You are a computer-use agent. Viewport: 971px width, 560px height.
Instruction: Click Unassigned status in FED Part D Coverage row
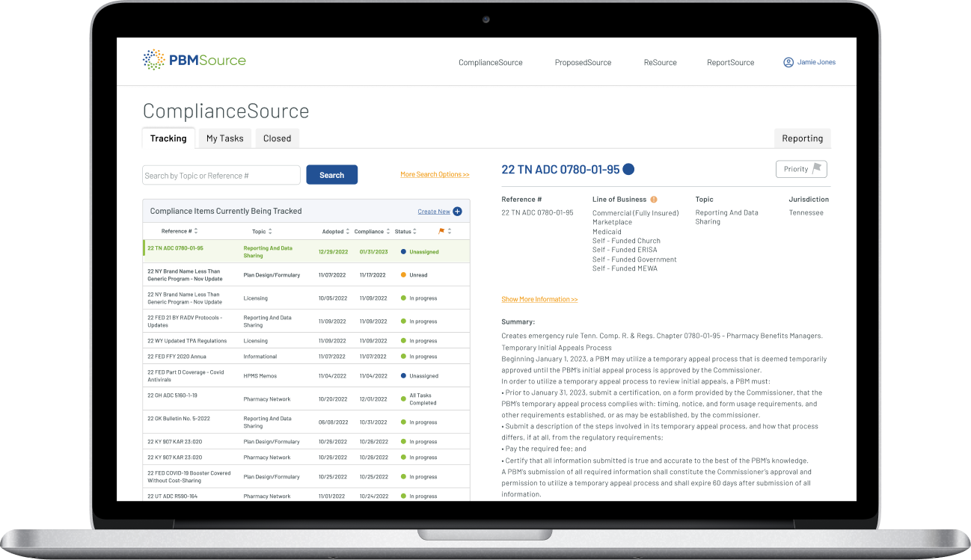pos(420,376)
